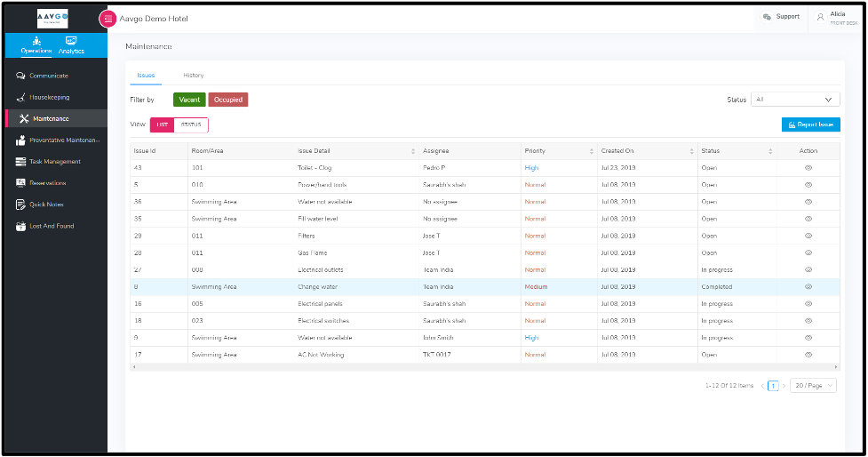Open the 20 / Page dropdown
This screenshot has width=868, height=457.
[813, 386]
